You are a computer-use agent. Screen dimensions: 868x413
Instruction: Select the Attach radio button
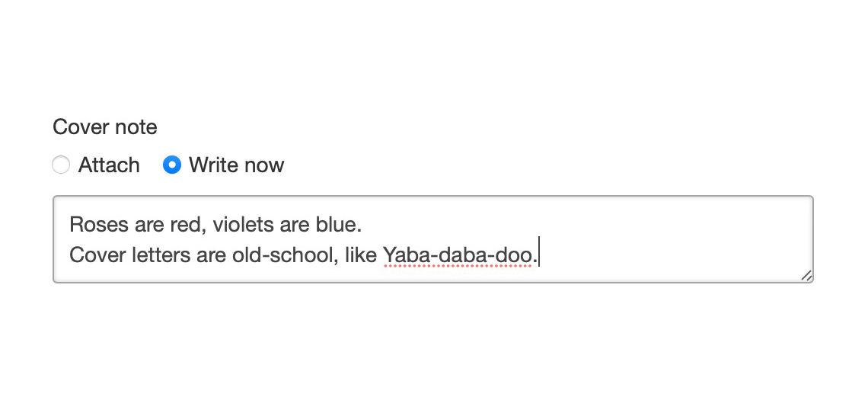[x=61, y=165]
